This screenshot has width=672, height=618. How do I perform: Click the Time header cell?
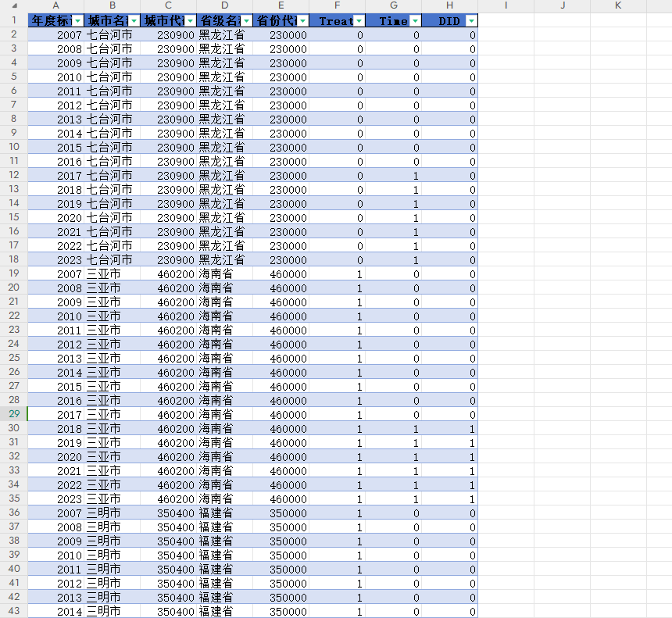393,20
